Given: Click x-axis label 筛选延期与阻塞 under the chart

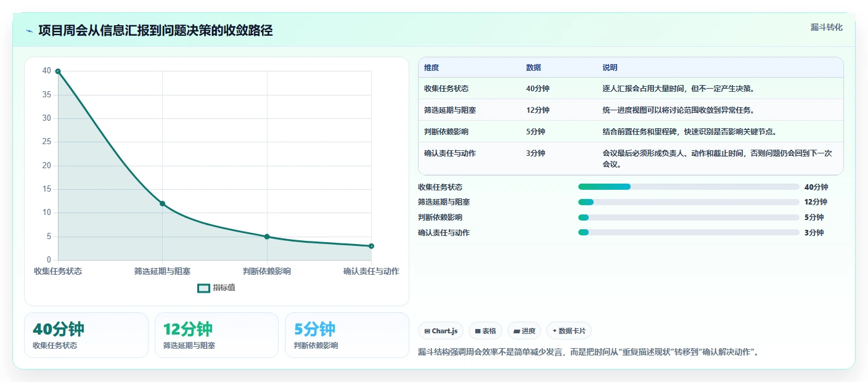Looking at the screenshot, I should tap(162, 271).
